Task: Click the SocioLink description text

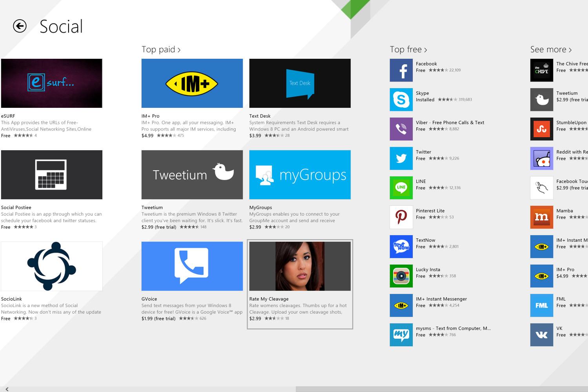Action: coord(51,309)
